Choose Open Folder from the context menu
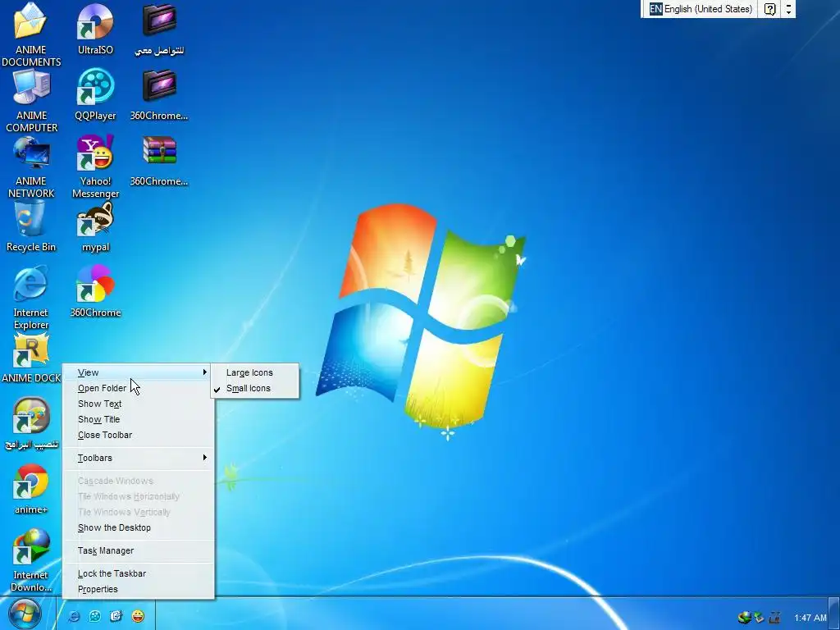Image resolution: width=840 pixels, height=630 pixels. [x=139, y=388]
